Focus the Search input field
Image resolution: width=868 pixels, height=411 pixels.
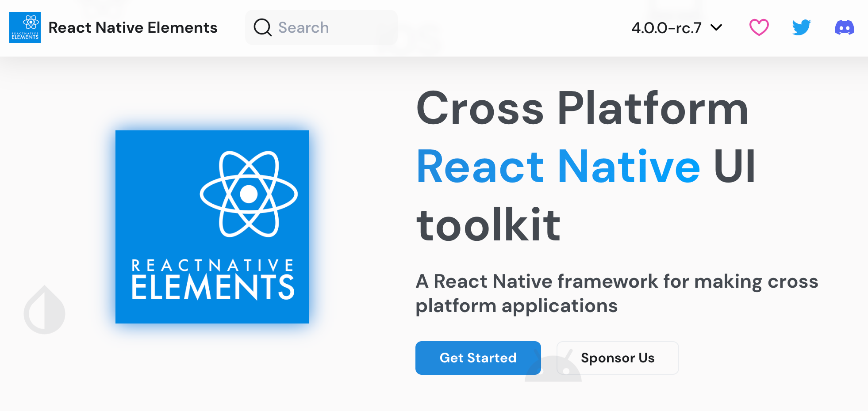[x=321, y=27]
